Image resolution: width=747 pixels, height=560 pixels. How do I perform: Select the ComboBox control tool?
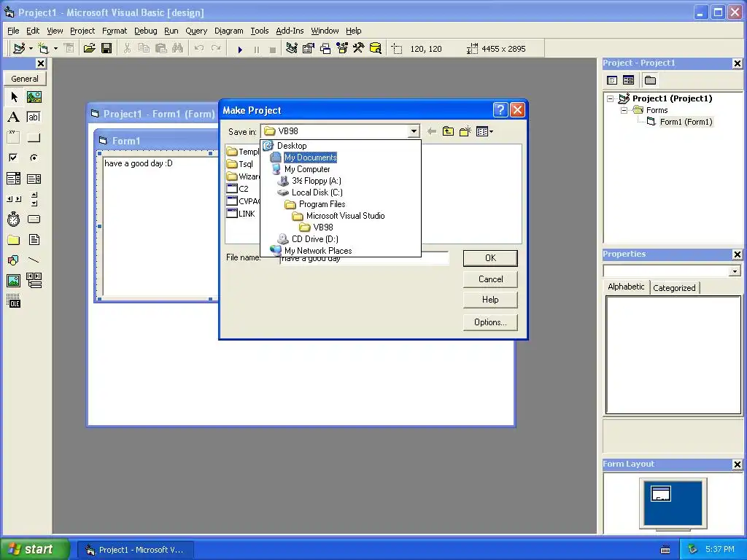tap(14, 179)
